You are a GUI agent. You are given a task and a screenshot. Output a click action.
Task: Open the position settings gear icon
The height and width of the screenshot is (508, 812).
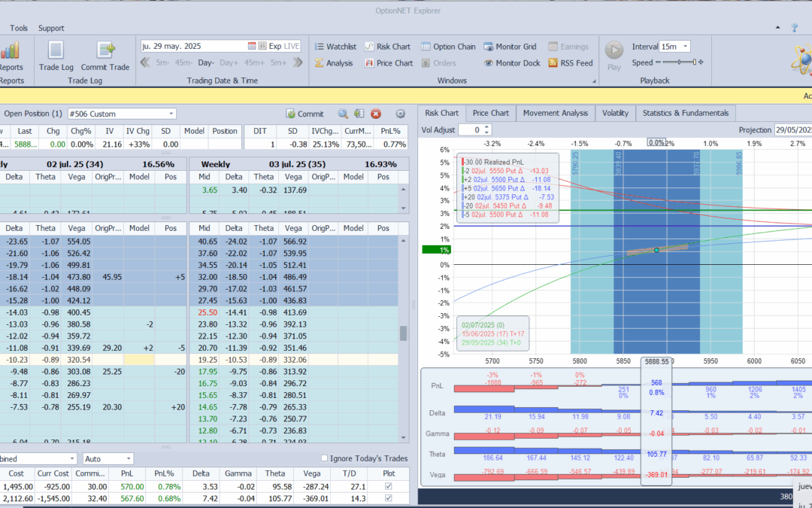coord(400,114)
